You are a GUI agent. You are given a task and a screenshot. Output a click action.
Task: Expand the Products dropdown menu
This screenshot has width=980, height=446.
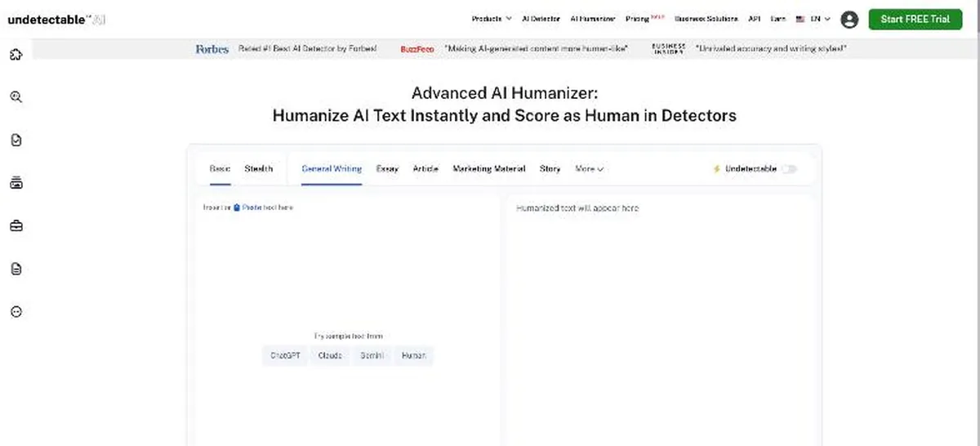[492, 19]
